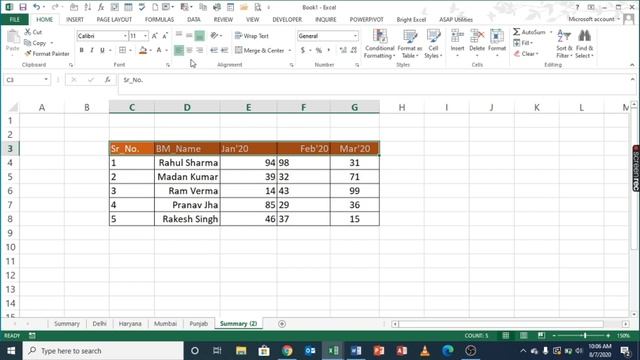
Task: Toggle Bottom Align vertical alignment
Action: pyautogui.click(x=200, y=36)
